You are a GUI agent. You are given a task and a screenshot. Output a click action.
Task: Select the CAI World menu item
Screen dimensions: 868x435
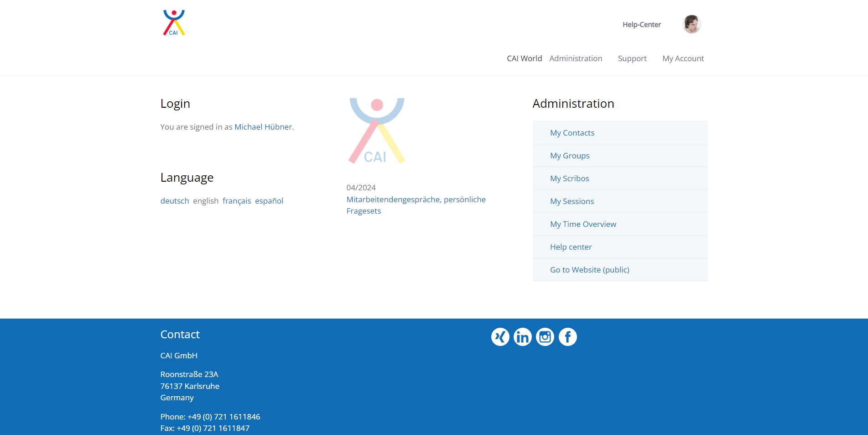pyautogui.click(x=525, y=58)
